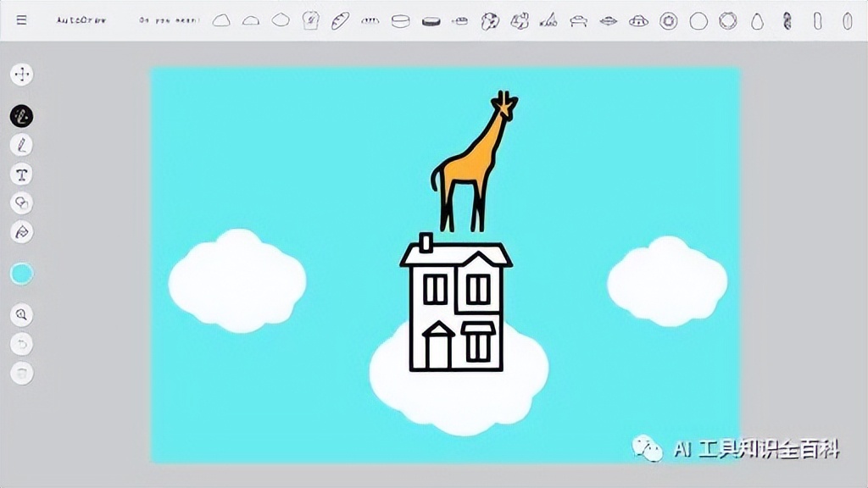Switch to the freehand Draw pencil tool
868x488 pixels.
(21, 146)
